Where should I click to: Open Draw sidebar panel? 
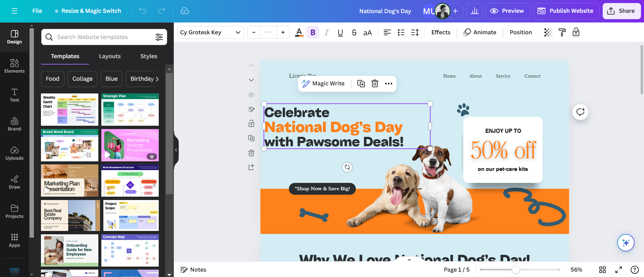coord(14,182)
